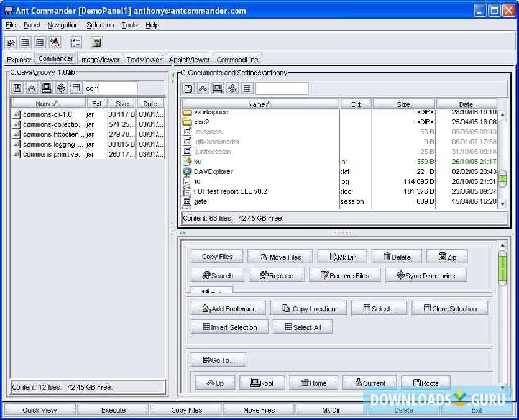
Task: Click the Zip button
Action: point(447,257)
